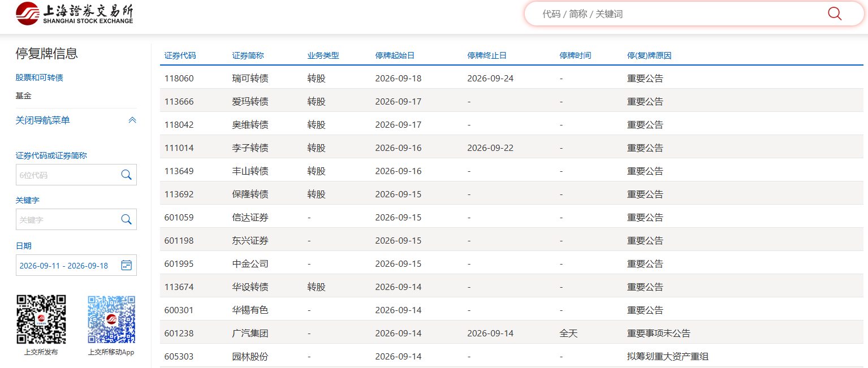Screen dimensions: 868x368
Task: Click the red search magnifier icon
Action: tap(835, 14)
